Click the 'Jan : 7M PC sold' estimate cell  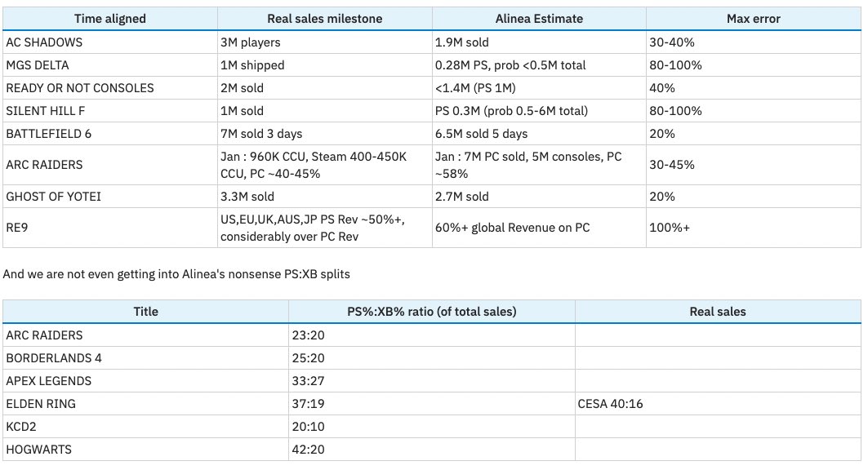539,165
